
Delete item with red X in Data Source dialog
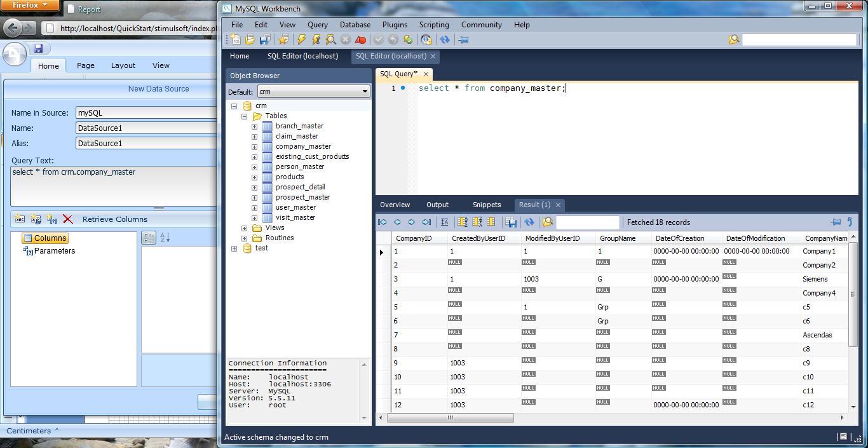point(68,219)
